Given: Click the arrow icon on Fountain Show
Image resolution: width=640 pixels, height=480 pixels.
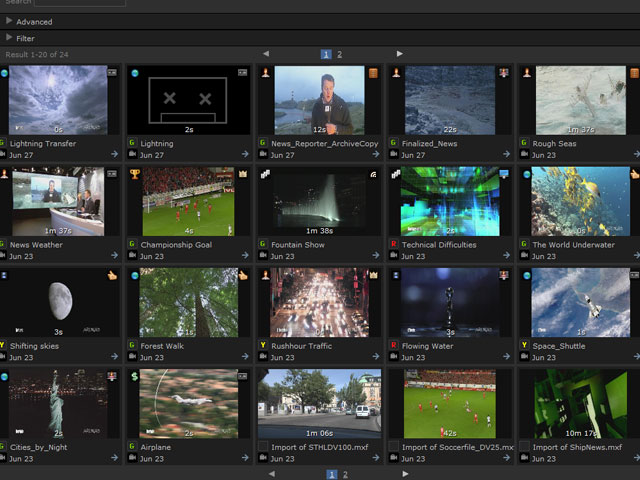Looking at the screenshot, I should pos(376,255).
